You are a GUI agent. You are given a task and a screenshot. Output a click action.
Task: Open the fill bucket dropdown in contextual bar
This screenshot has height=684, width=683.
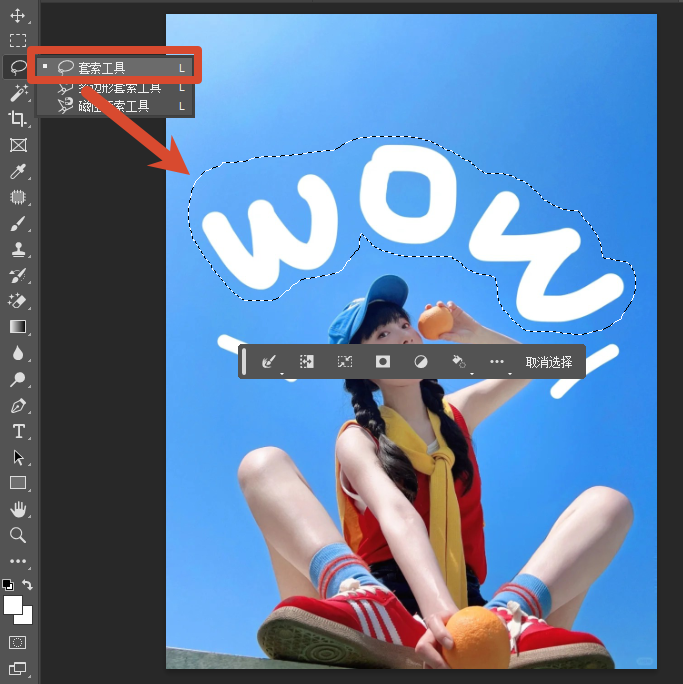pyautogui.click(x=459, y=362)
